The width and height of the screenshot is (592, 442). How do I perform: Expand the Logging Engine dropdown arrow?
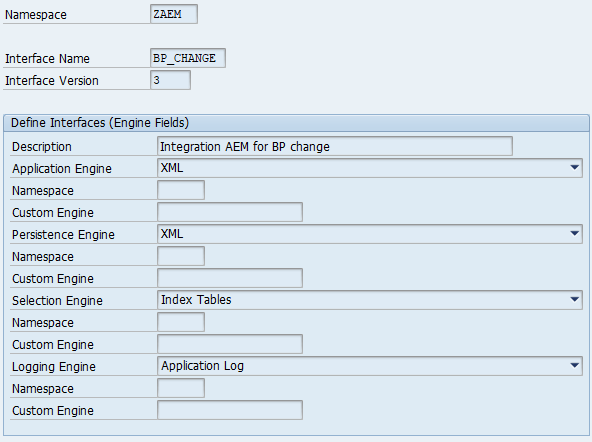[x=574, y=365]
